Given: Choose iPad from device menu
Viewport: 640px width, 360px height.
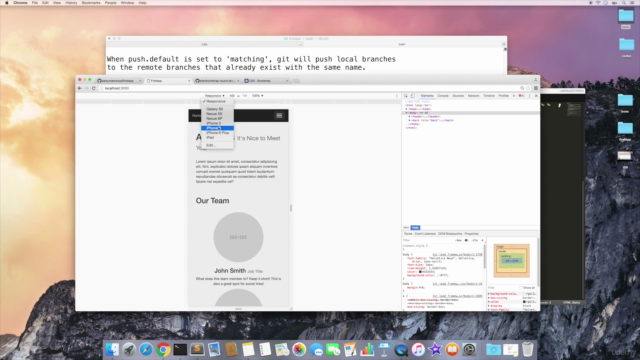Looking at the screenshot, I should 217,138.
